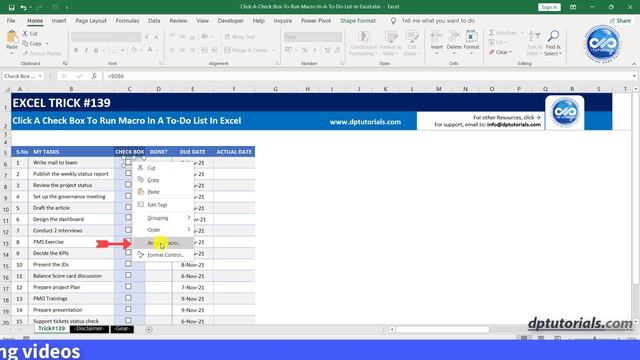Tick the checkbox for Prepare project Plan

[x=128, y=287]
